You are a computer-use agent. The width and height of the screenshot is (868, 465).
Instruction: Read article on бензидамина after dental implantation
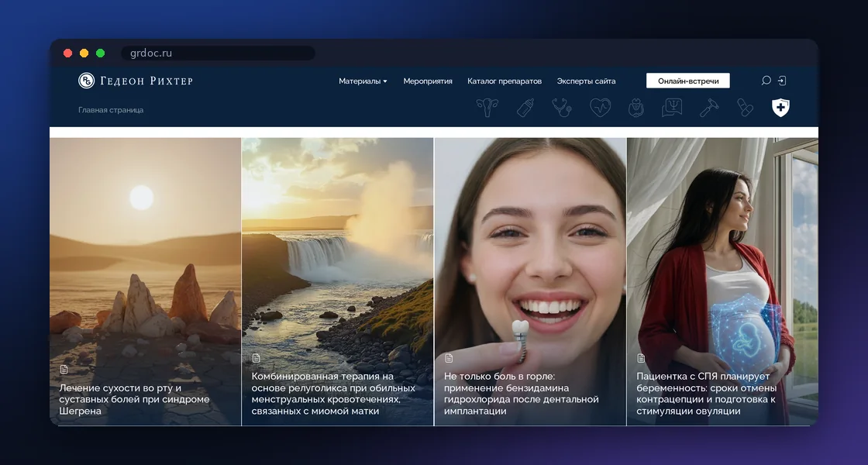(522, 394)
